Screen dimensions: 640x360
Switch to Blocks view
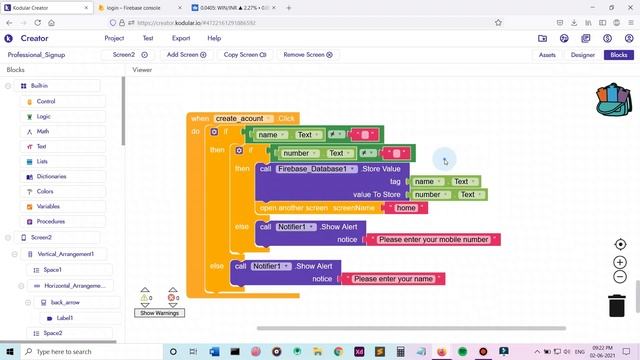pos(619,55)
